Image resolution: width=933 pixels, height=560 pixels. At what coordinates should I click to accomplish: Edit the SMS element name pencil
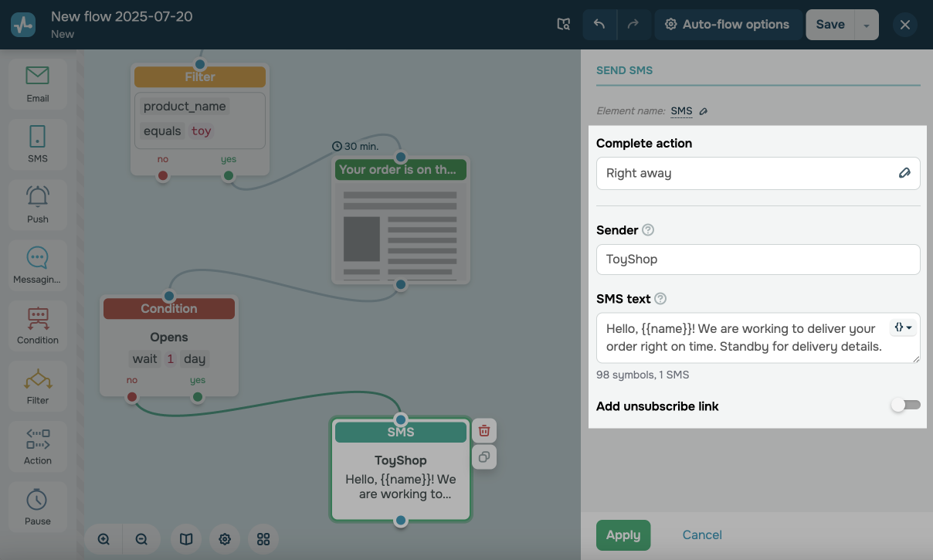(703, 111)
